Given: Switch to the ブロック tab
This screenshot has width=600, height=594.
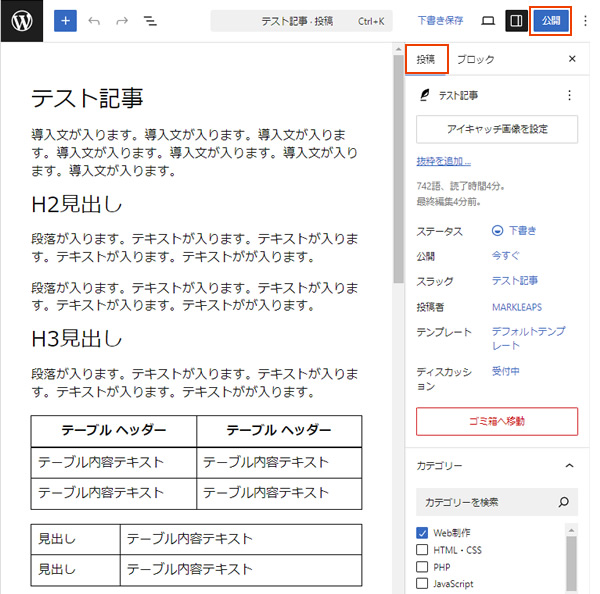Looking at the screenshot, I should [476, 60].
